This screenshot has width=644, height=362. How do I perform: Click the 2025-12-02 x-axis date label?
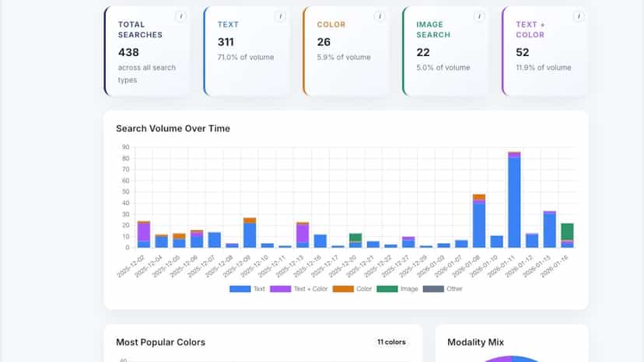[131, 266]
